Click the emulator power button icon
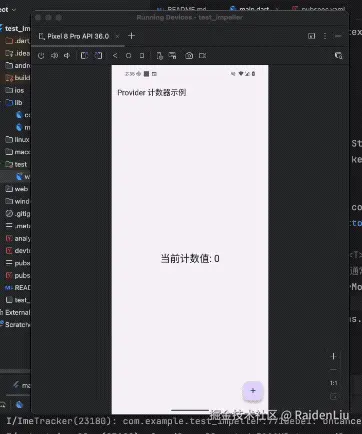362x434 pixels. click(x=41, y=56)
